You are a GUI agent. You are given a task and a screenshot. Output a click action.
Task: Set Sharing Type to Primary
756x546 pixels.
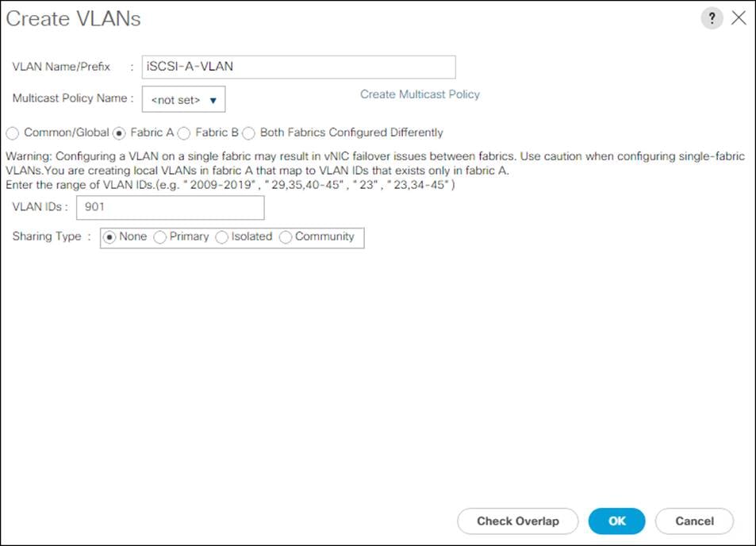pos(159,237)
